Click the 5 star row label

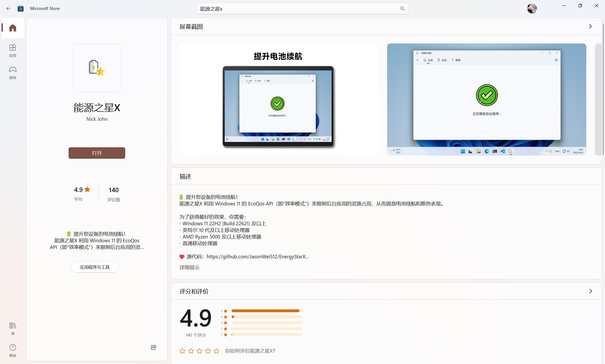point(224,311)
